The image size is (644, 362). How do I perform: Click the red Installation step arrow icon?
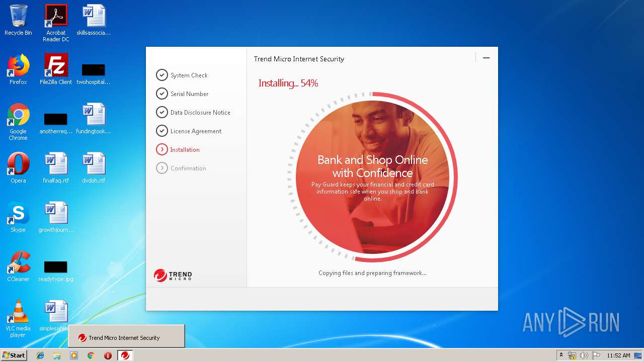pyautogui.click(x=162, y=149)
